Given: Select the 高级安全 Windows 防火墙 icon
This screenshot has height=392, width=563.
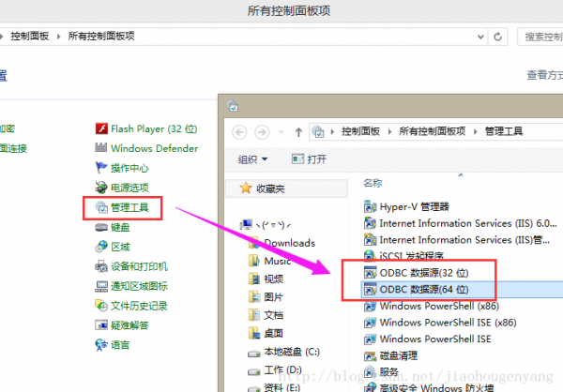Looking at the screenshot, I should coord(371,387).
